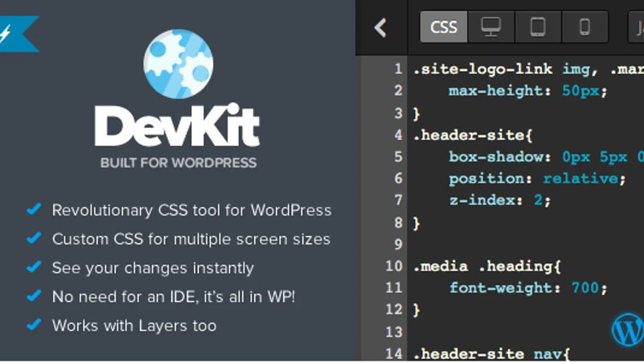
Task: Click the closing brace on line 3
Action: (416, 113)
